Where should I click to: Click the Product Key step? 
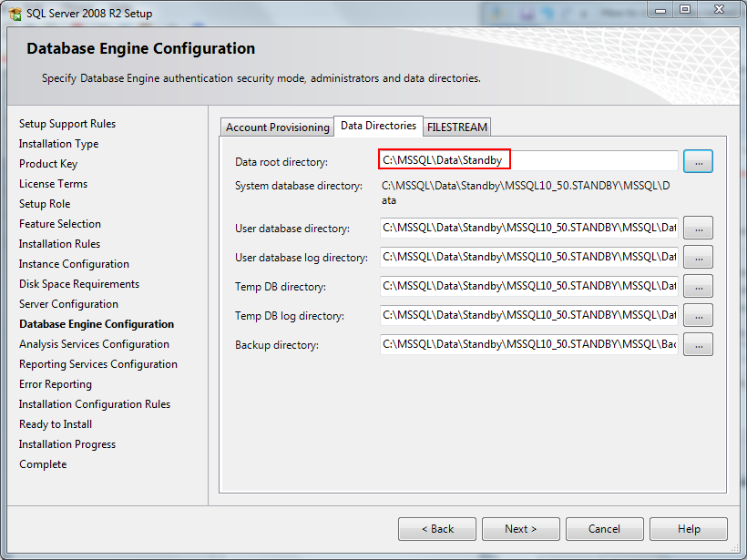tap(48, 164)
